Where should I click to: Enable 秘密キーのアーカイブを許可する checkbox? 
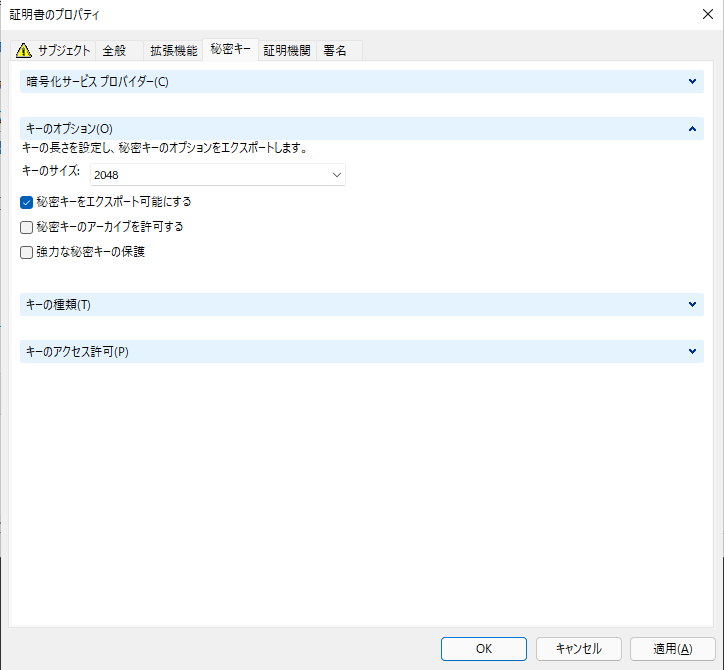(x=26, y=227)
